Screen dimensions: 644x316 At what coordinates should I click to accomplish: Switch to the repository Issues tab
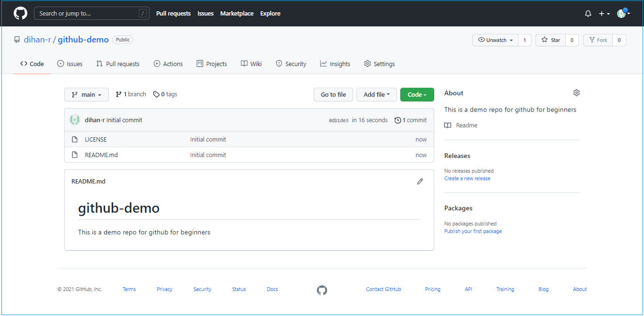(70, 64)
